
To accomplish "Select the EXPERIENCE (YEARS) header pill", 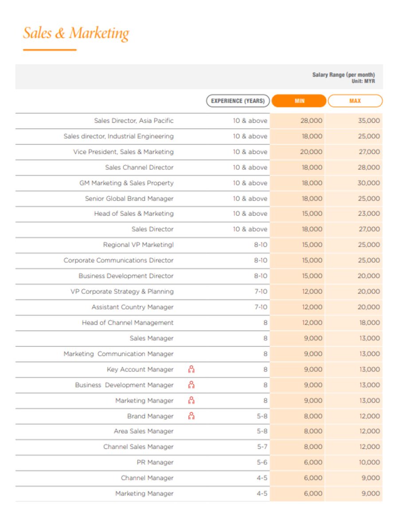I will click(238, 101).
